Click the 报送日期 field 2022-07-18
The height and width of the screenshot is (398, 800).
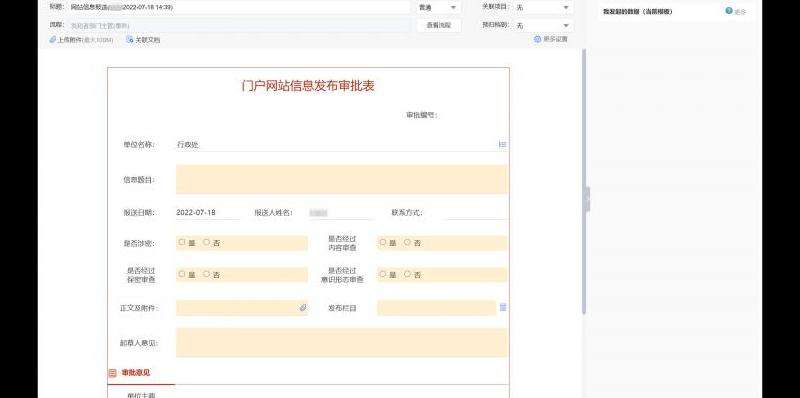coord(208,213)
